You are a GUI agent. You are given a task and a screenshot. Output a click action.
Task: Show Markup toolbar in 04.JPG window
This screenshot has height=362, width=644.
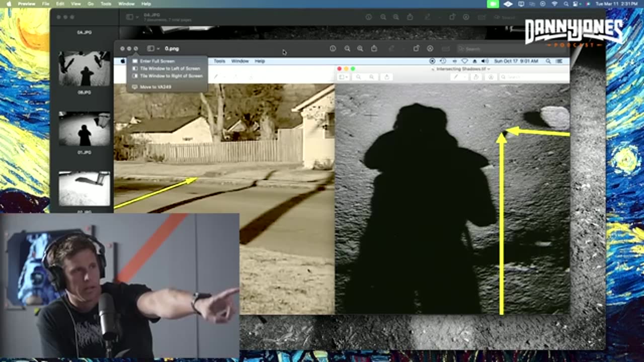pyautogui.click(x=466, y=17)
